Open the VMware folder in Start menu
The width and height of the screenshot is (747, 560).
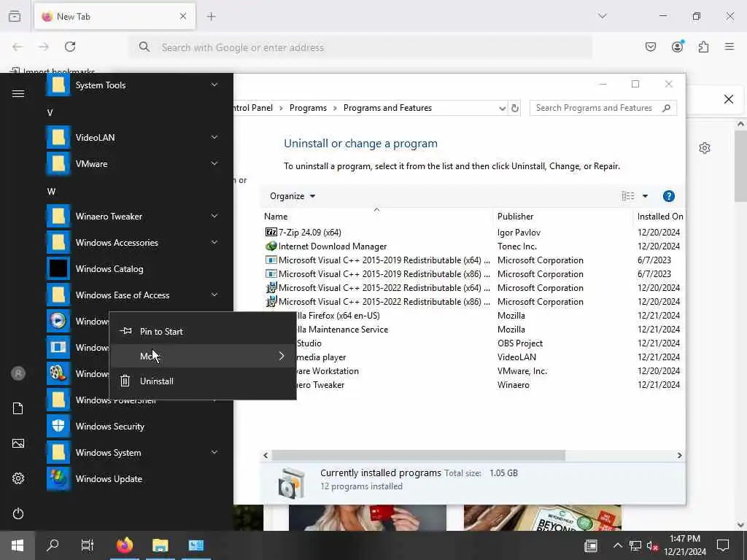[133, 164]
